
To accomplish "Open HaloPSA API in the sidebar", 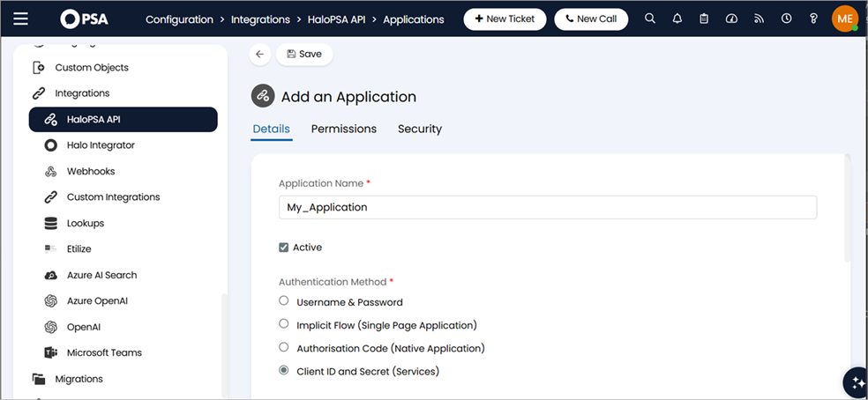I will click(123, 120).
